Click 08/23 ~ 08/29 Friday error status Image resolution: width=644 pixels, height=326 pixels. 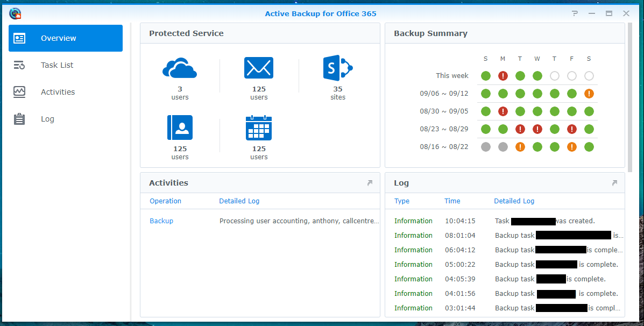click(572, 129)
